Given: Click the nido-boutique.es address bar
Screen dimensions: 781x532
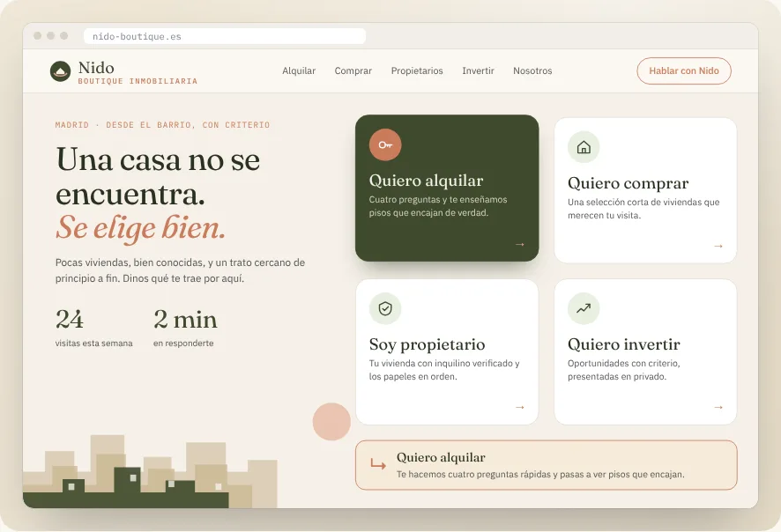Looking at the screenshot, I should (x=225, y=36).
